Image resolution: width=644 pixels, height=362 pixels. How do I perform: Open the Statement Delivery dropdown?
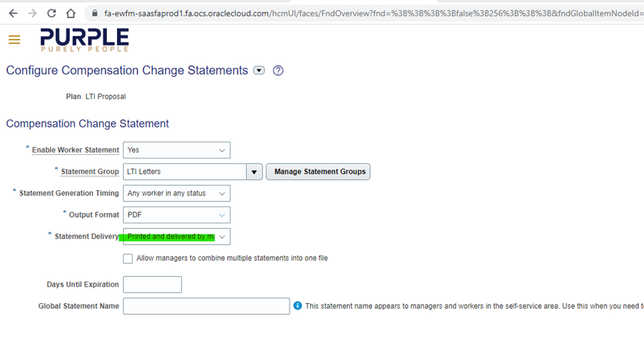[177, 237]
